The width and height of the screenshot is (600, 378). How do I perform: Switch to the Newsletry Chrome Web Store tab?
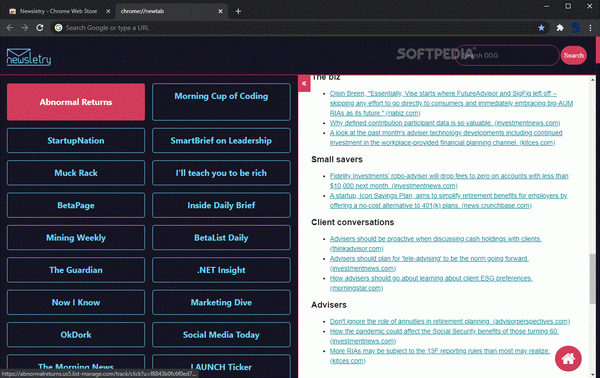(x=58, y=11)
